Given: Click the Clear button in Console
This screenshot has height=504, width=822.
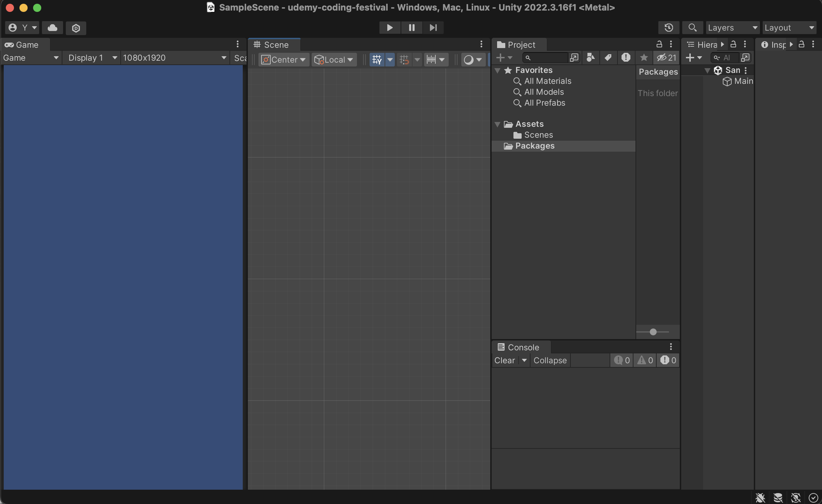Looking at the screenshot, I should coord(505,360).
